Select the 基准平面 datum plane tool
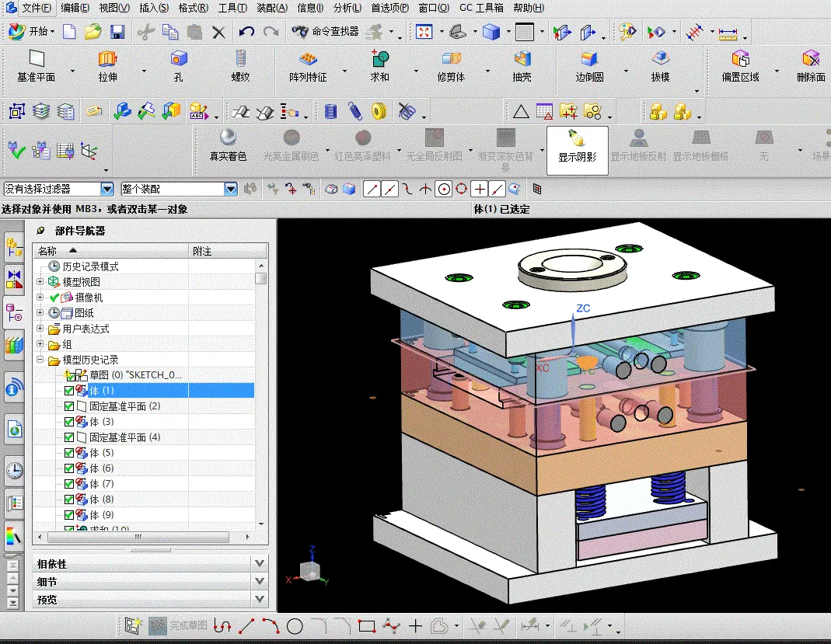This screenshot has height=644, width=831. click(37, 66)
